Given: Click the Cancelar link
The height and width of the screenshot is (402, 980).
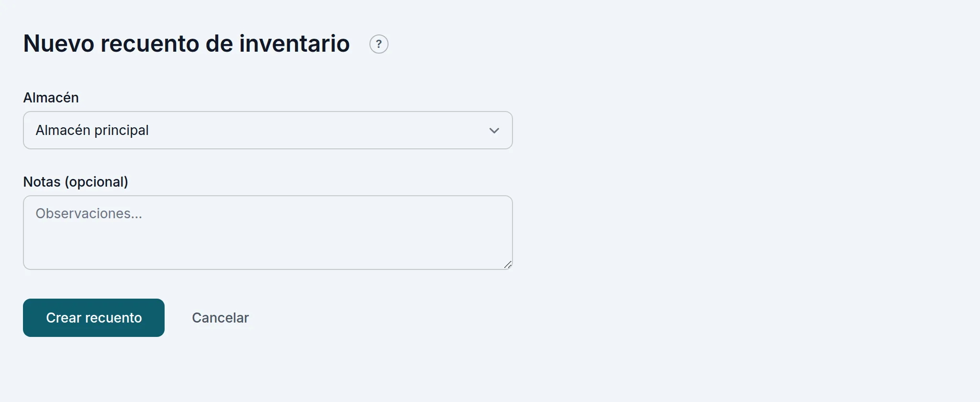Looking at the screenshot, I should (220, 318).
